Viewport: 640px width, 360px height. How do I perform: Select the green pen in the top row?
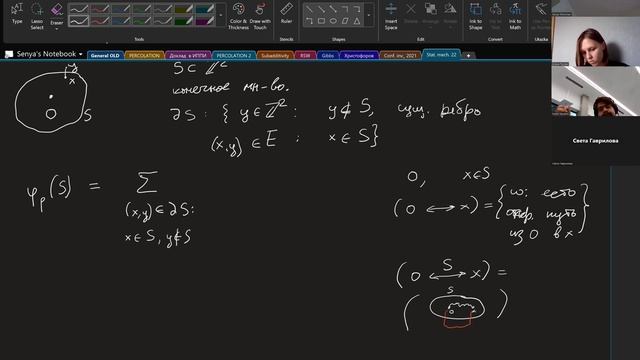click(141, 9)
